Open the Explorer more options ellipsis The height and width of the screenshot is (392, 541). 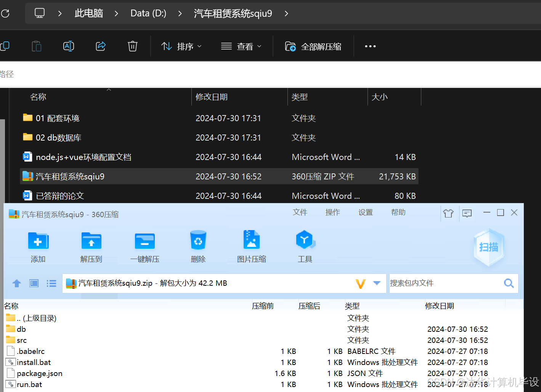click(x=370, y=46)
